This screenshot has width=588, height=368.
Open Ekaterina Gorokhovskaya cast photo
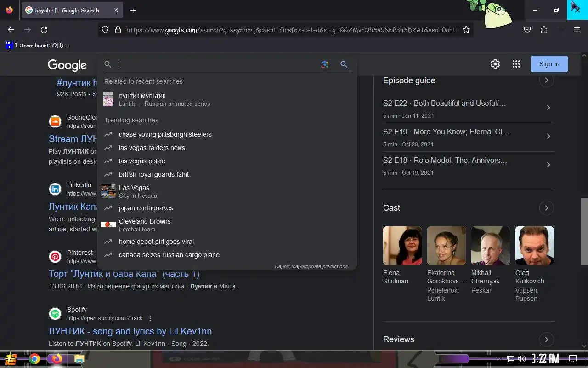(447, 246)
